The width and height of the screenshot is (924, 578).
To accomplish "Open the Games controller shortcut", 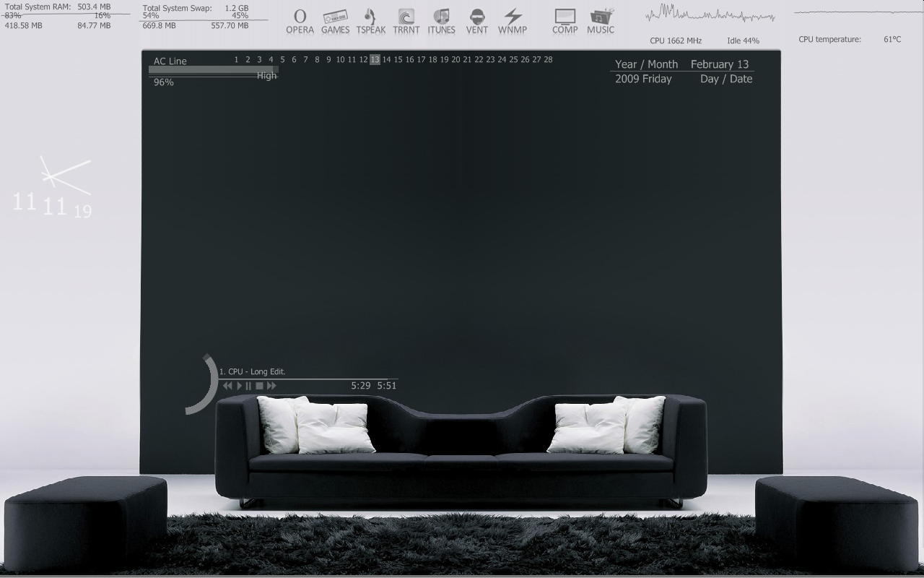I will tap(335, 20).
